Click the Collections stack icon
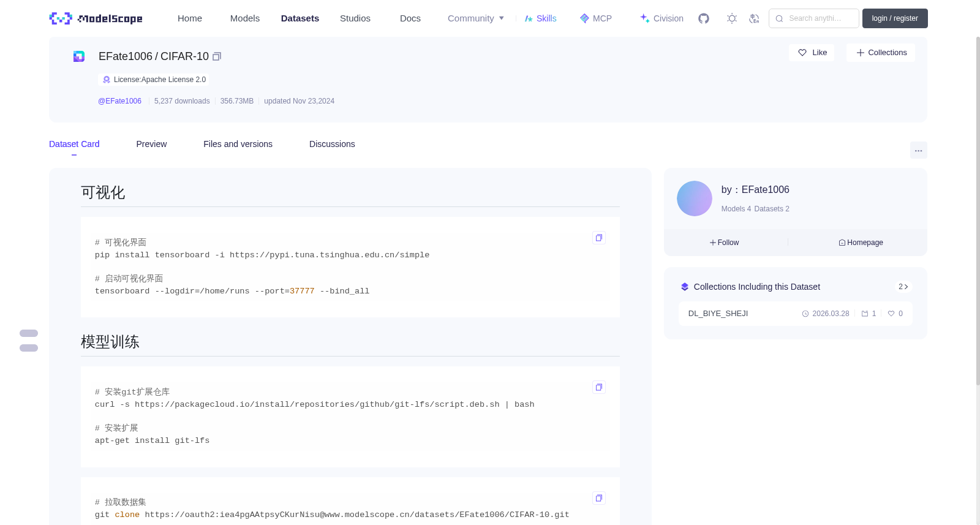The image size is (980, 525). pos(685,287)
